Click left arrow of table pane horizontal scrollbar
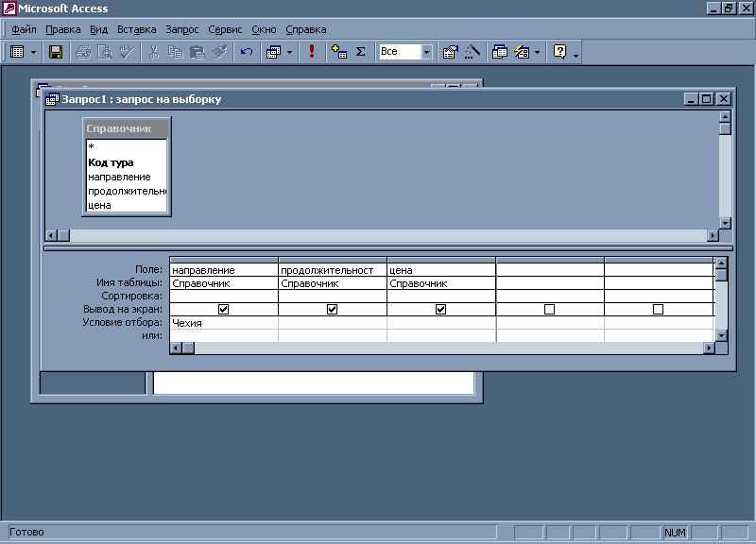756x544 pixels. [51, 235]
